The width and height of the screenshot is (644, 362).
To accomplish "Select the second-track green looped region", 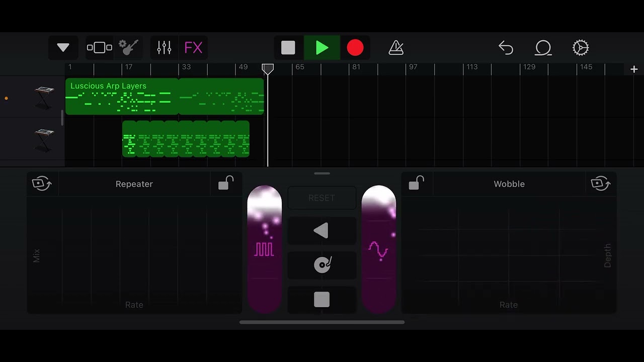I will [x=186, y=139].
